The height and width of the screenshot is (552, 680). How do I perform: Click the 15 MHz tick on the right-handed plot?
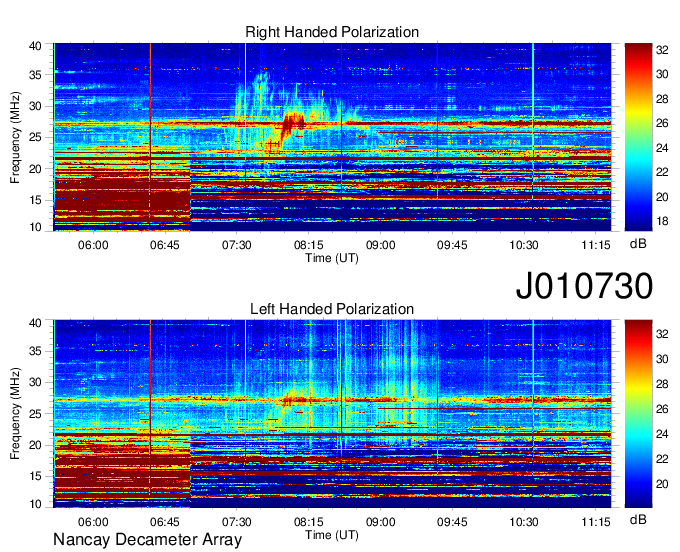36,200
